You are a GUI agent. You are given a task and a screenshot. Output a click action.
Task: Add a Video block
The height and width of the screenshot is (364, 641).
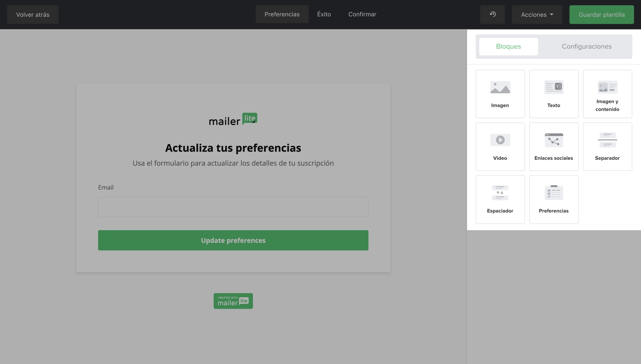click(500, 146)
